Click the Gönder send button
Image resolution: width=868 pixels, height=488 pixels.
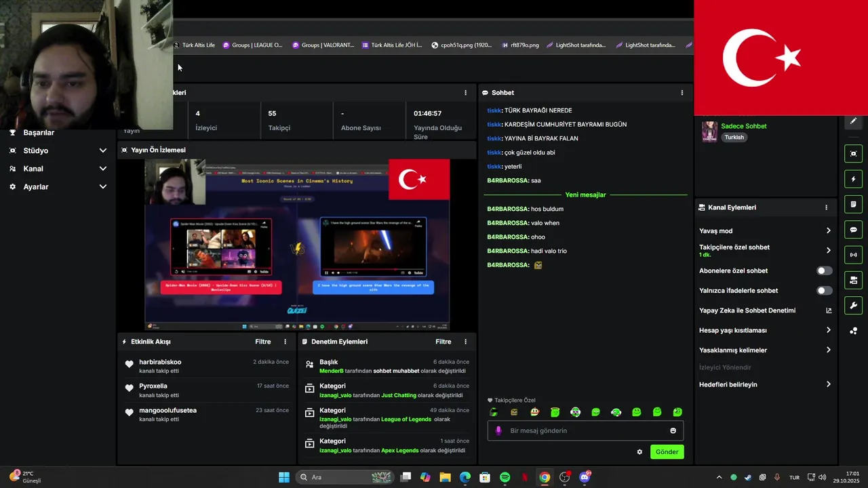pos(667,452)
